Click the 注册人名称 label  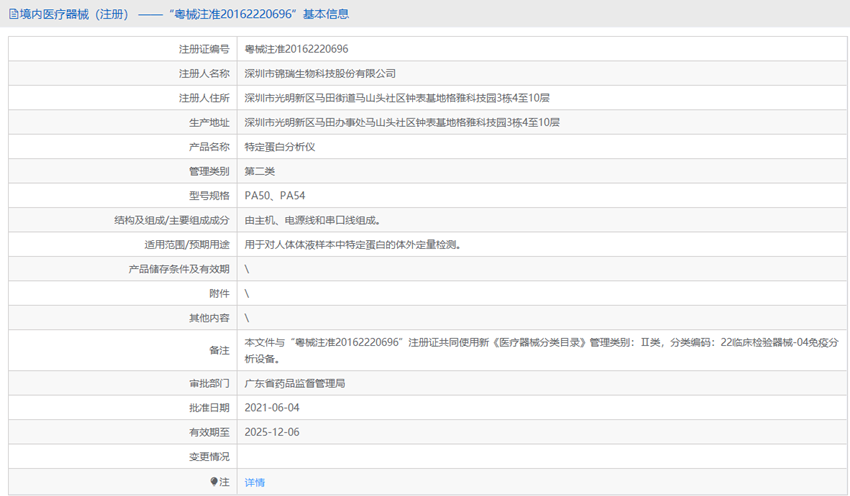coord(204,73)
